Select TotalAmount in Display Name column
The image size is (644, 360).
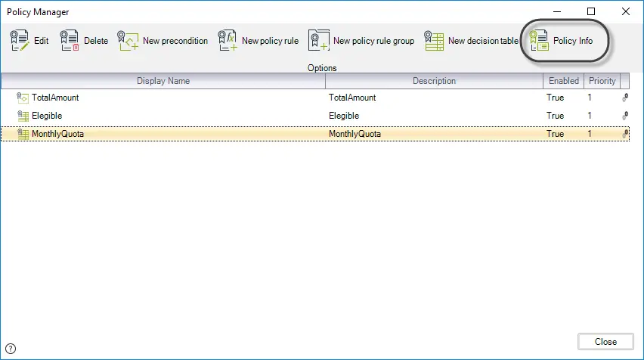[55, 98]
